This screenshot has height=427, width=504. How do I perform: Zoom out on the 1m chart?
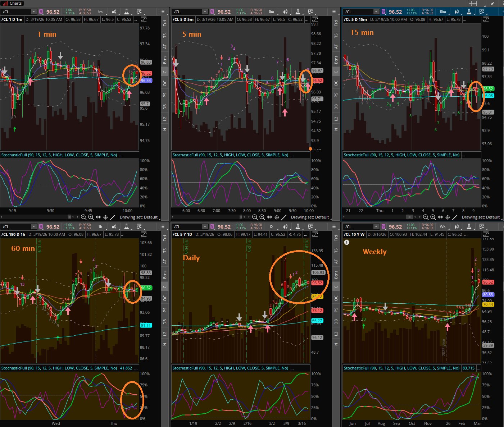click(x=83, y=217)
